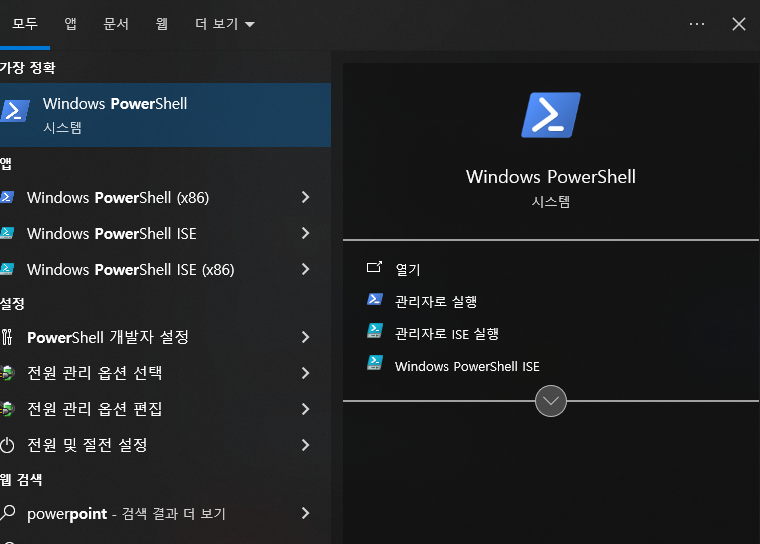Click the battery icon for 전원 관리 옵션 선택
760x544 pixels.
7,373
